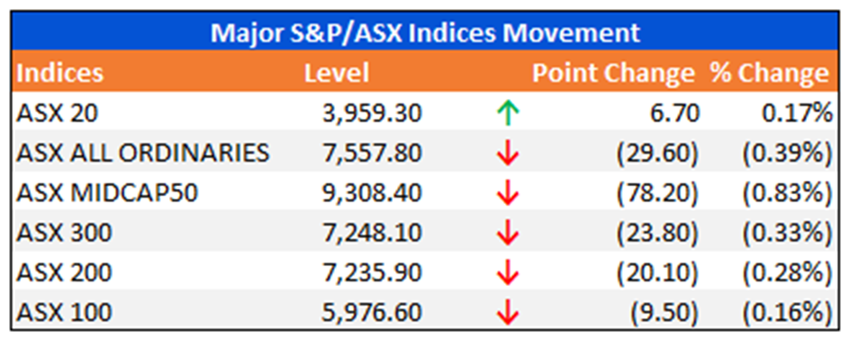
Task: Click the 7,235.90 level value
Action: coord(373,273)
